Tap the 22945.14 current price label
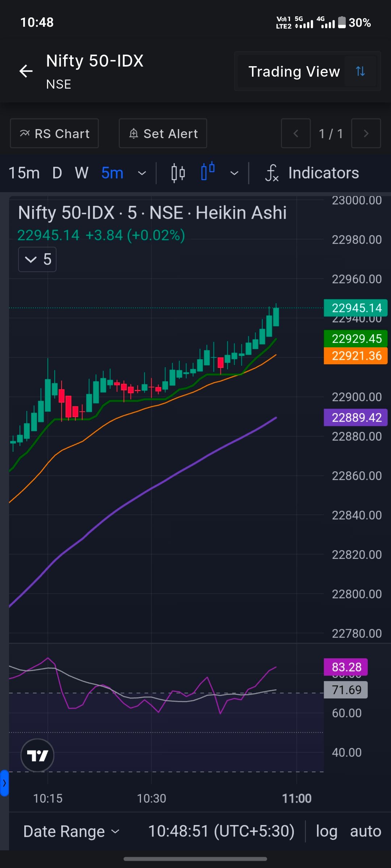391x868 pixels. (356, 308)
